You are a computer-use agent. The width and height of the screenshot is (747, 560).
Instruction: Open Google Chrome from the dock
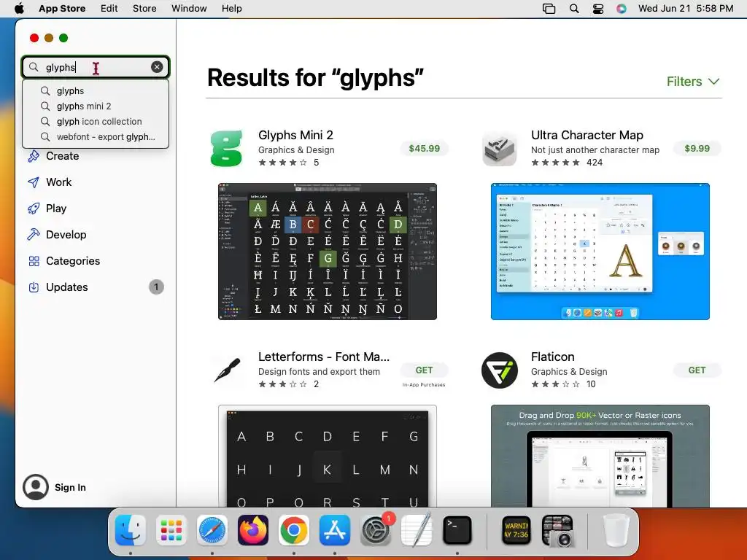point(294,530)
